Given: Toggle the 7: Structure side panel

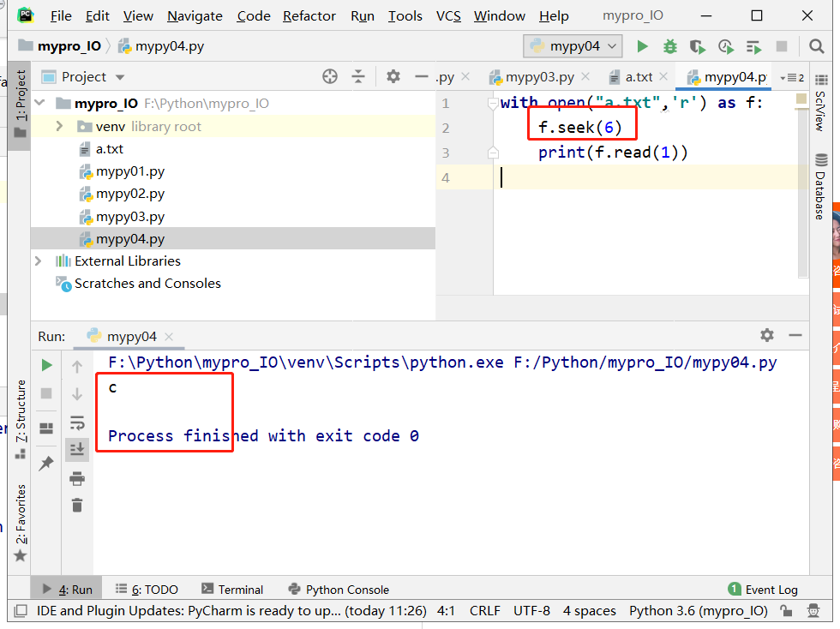Looking at the screenshot, I should point(21,419).
